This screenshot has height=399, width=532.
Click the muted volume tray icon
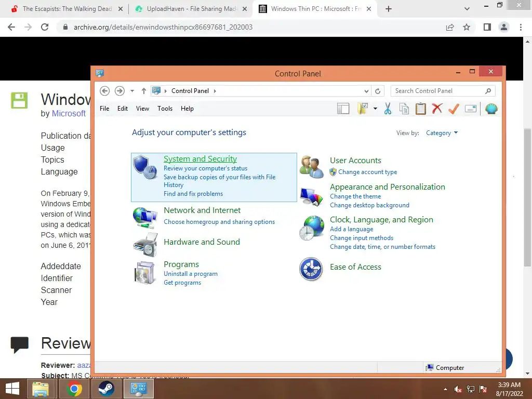click(x=458, y=389)
